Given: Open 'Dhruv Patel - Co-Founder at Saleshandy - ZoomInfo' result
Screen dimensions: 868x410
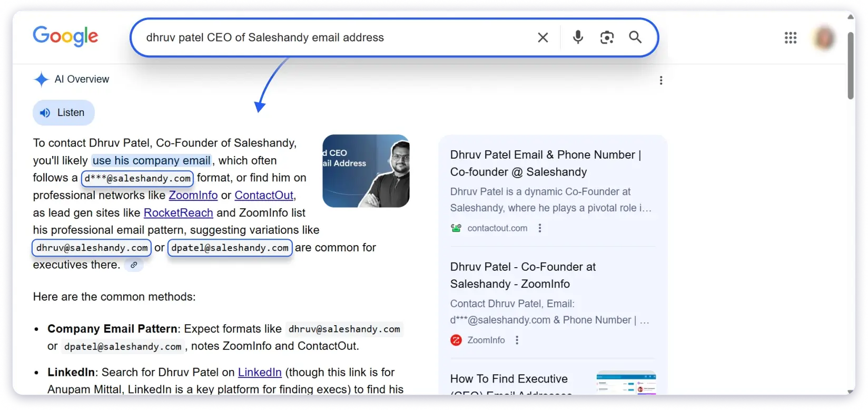Looking at the screenshot, I should click(x=523, y=276).
